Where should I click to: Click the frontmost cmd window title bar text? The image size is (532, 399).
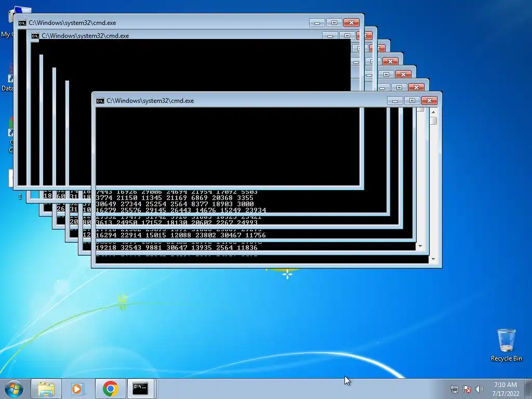click(150, 101)
